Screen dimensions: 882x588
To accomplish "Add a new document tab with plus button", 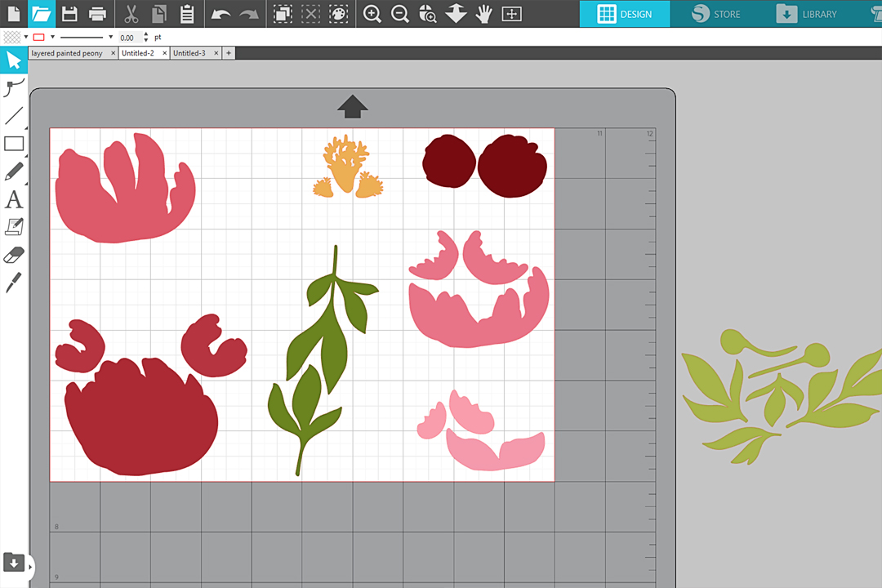I will pyautogui.click(x=229, y=53).
